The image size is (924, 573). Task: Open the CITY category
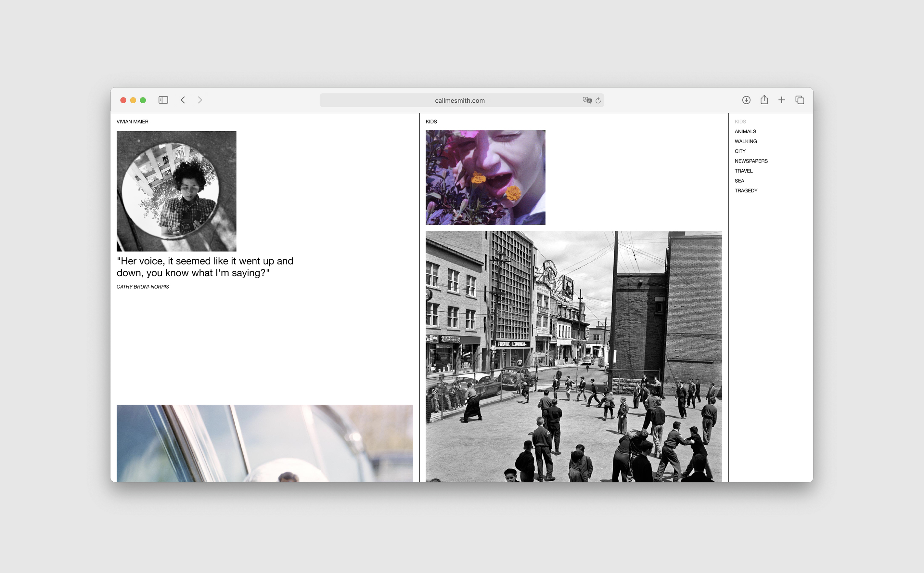740,151
